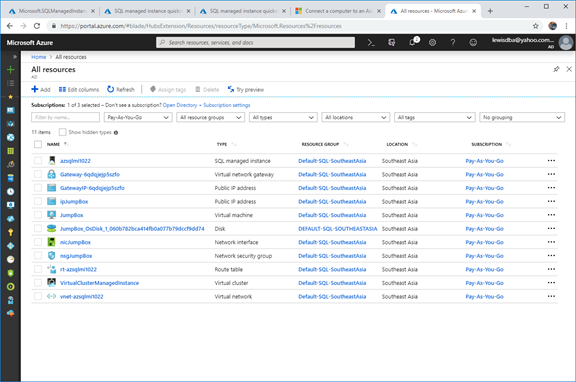Open All services list icon in sidebar

(x=11, y=83)
